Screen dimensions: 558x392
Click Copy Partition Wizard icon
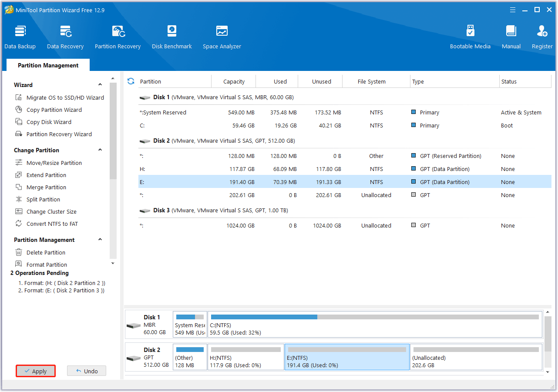pyautogui.click(x=19, y=110)
